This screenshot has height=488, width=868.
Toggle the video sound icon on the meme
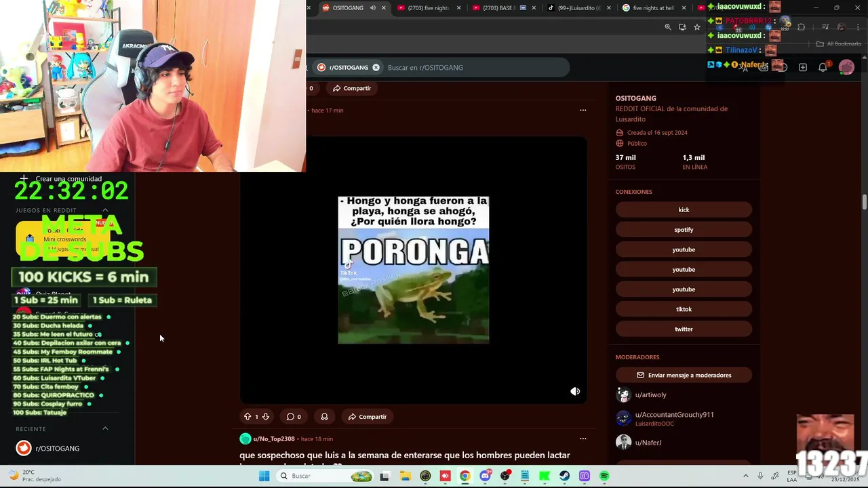point(575,391)
